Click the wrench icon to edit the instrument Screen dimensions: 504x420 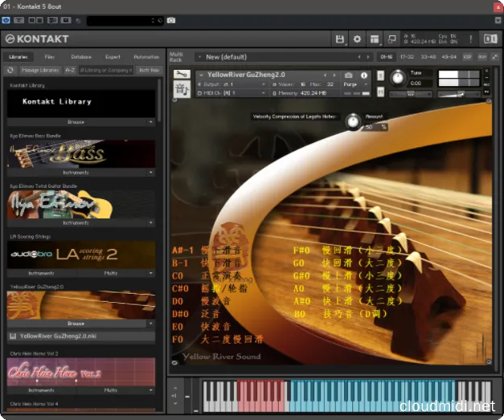pyautogui.click(x=181, y=75)
